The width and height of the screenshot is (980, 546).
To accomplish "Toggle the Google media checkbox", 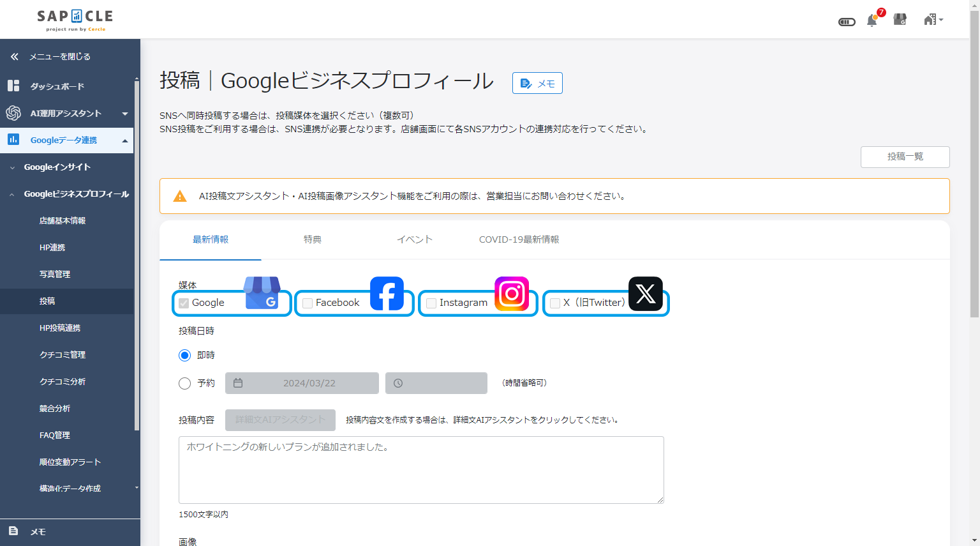I will [x=184, y=303].
